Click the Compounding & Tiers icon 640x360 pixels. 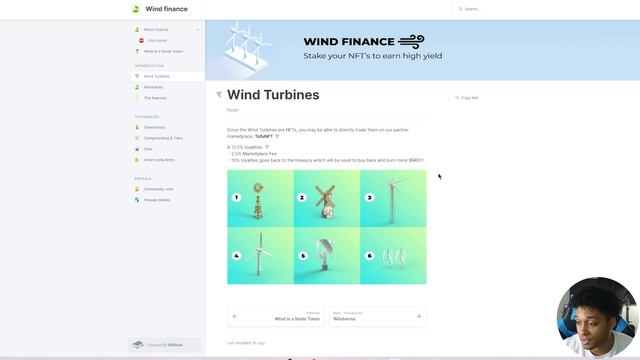pos(137,138)
